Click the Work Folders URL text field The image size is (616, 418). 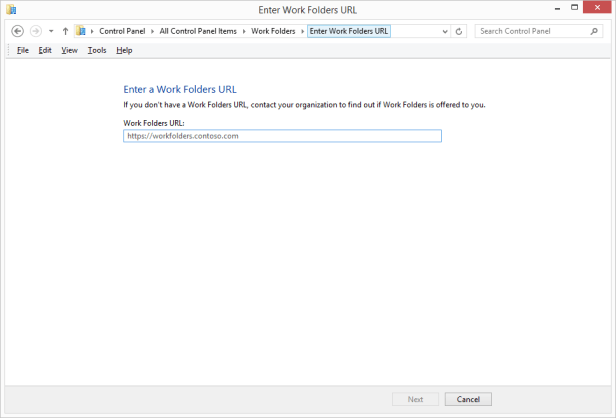click(x=281, y=135)
